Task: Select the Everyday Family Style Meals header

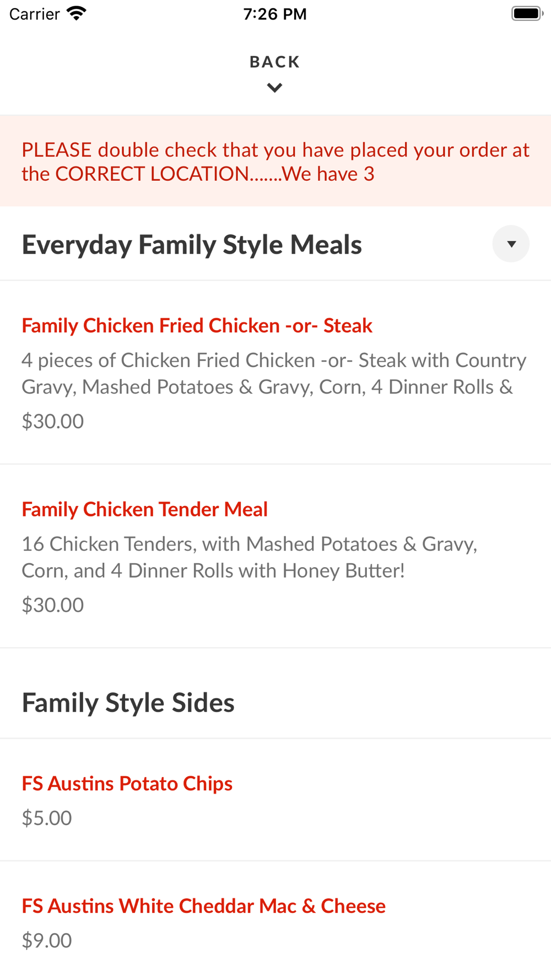Action: pyautogui.click(x=192, y=244)
